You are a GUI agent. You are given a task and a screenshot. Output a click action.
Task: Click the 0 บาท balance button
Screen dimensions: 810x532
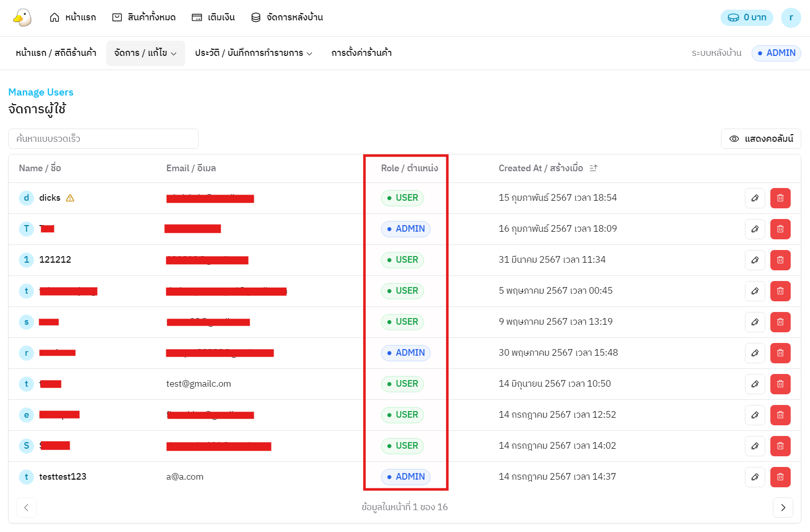pos(746,17)
